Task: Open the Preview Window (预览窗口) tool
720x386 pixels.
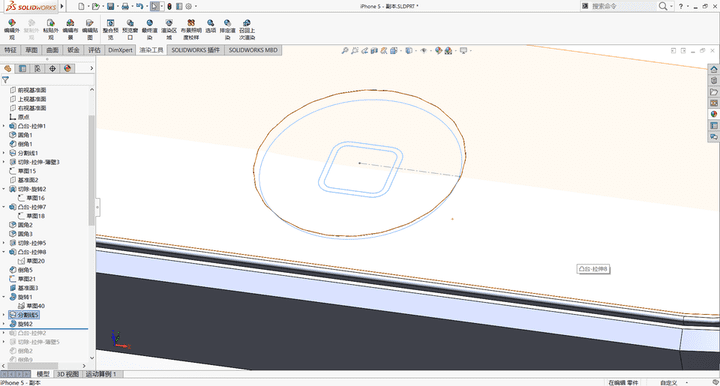Action: coord(130,29)
